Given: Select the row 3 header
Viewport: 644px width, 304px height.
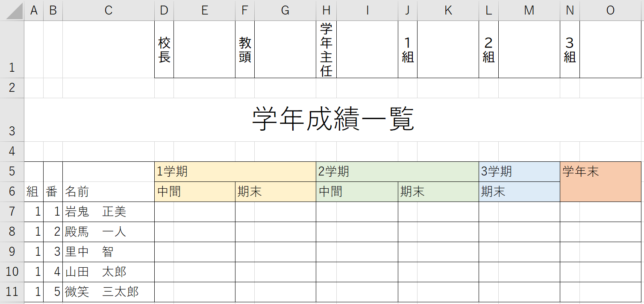Looking at the screenshot, I should pyautogui.click(x=12, y=120).
